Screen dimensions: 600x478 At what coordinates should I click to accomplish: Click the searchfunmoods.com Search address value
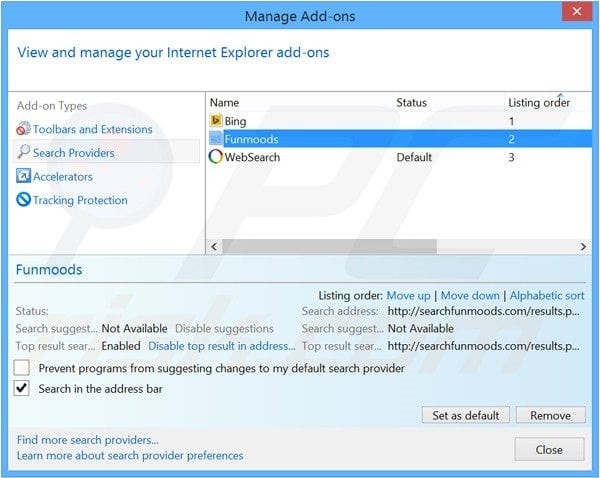483,311
